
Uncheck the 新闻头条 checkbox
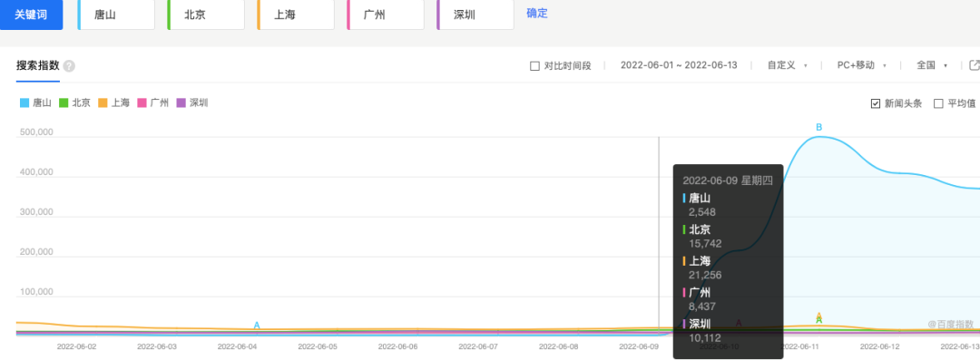tap(876, 103)
